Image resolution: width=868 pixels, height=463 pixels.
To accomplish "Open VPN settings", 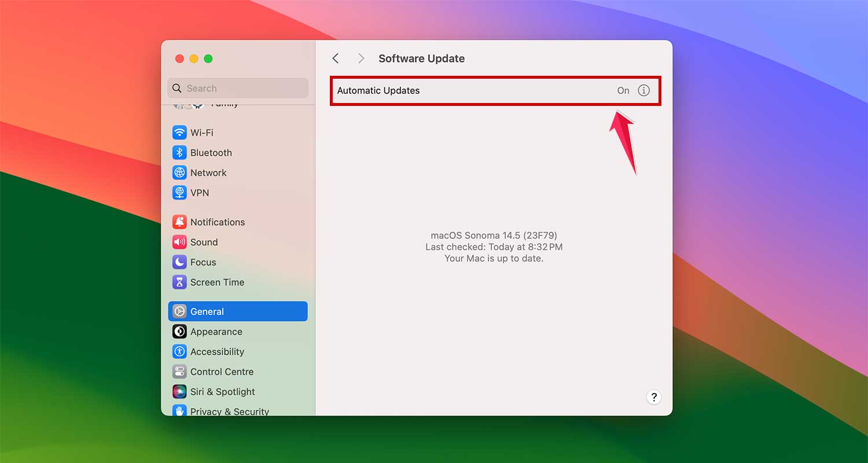I will (x=180, y=193).
